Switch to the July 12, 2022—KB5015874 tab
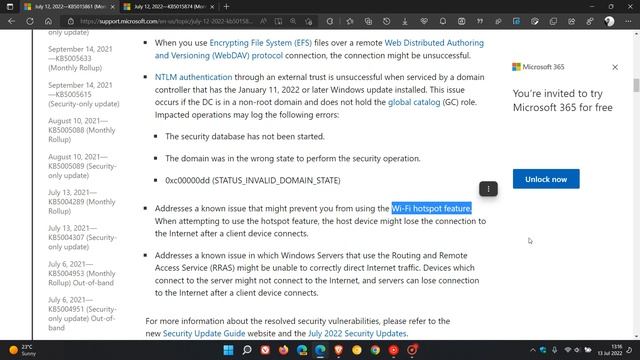 (168, 7)
